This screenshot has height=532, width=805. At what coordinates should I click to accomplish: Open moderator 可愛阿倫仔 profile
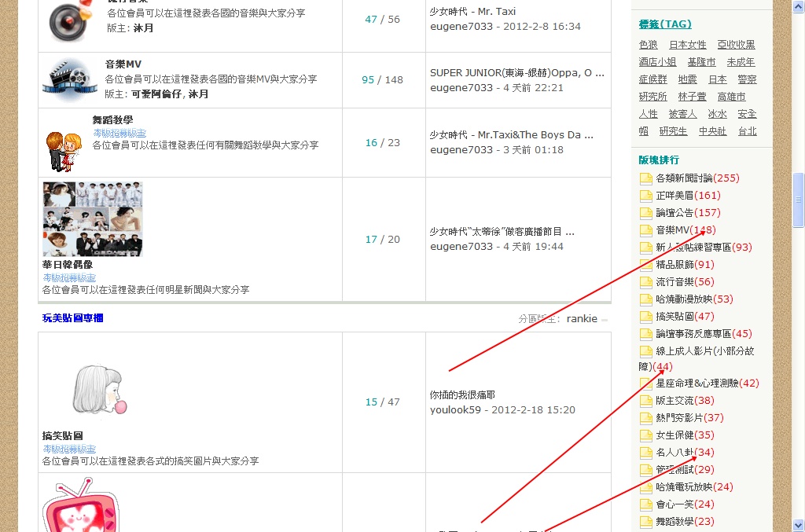pyautogui.click(x=156, y=94)
